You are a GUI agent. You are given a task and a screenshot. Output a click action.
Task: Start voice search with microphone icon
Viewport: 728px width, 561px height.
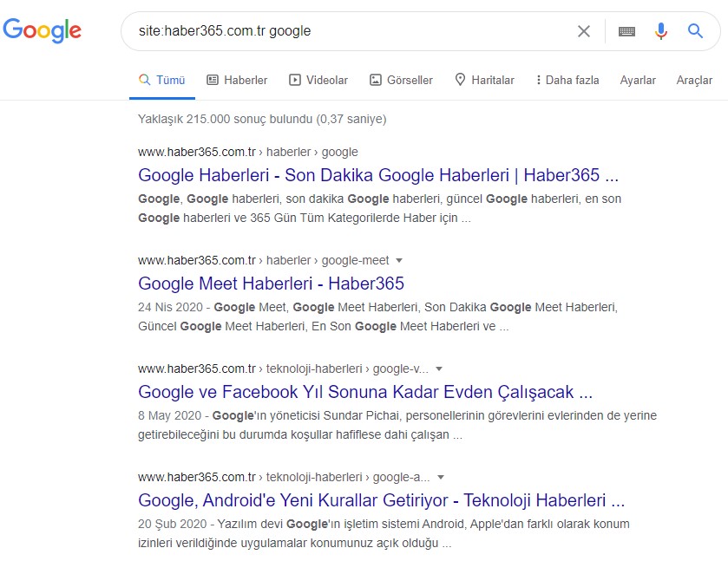point(661,31)
